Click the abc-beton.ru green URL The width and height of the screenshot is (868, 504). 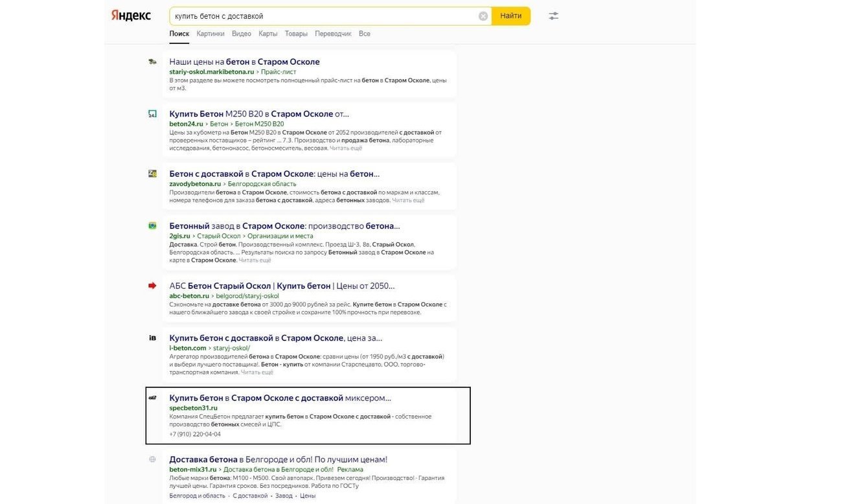click(189, 296)
